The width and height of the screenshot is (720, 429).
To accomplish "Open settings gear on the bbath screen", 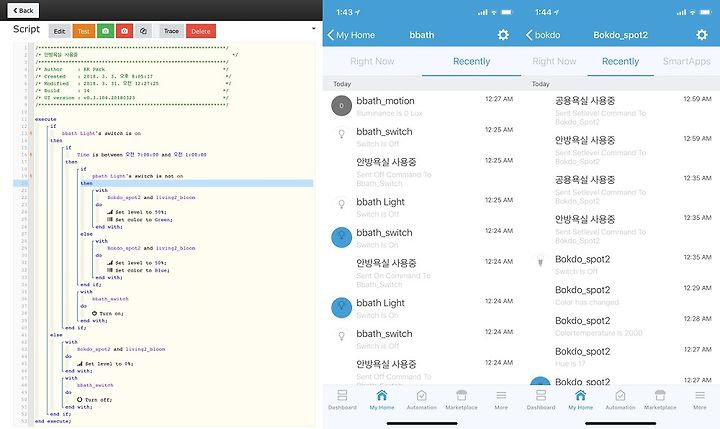I will pyautogui.click(x=503, y=35).
